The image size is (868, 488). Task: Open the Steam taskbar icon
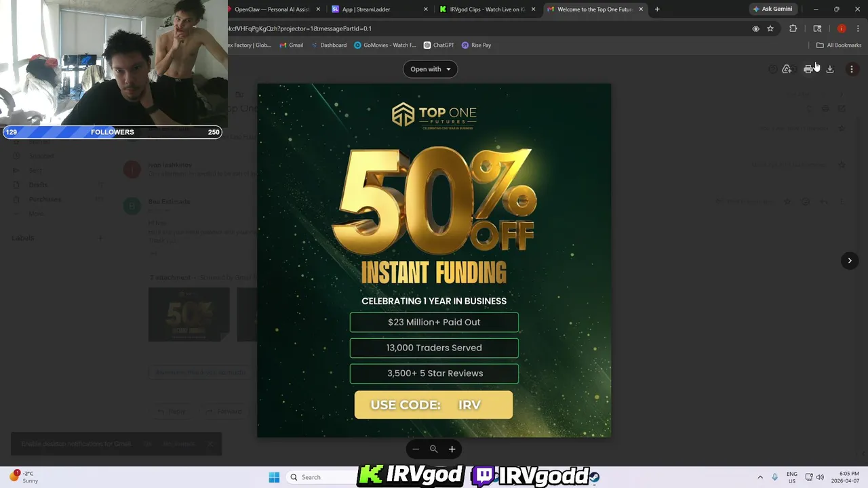pos(594,477)
